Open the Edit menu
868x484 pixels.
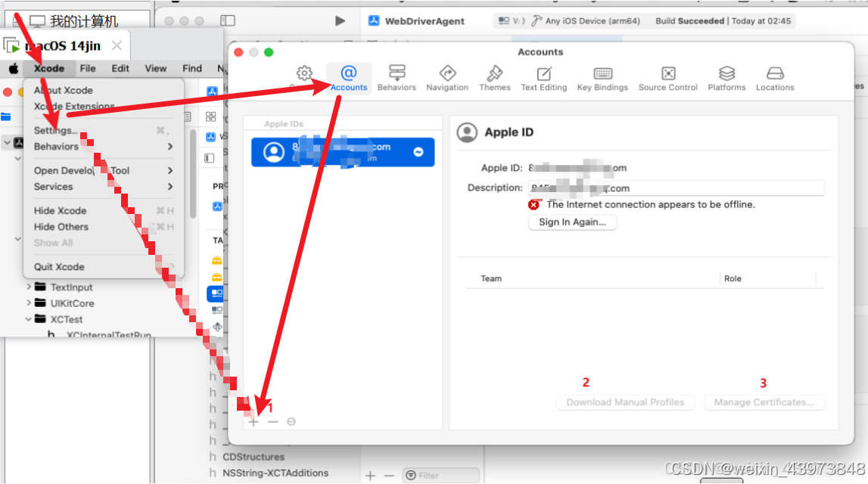coord(120,69)
